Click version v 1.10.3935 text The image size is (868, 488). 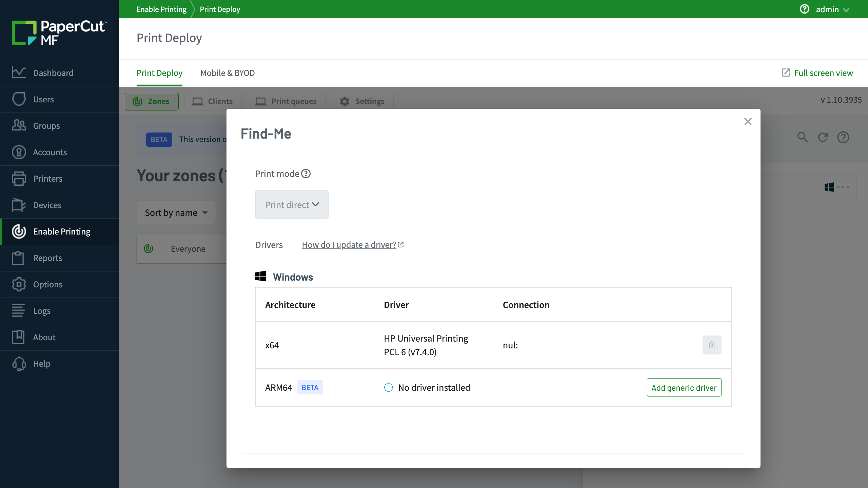pyautogui.click(x=841, y=100)
